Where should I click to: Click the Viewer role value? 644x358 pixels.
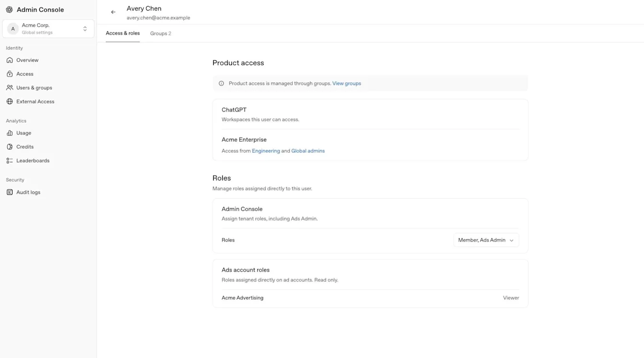511,298
